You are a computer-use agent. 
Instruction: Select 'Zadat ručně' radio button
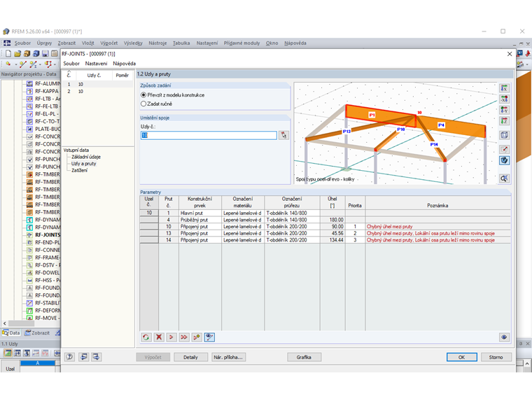tap(143, 104)
